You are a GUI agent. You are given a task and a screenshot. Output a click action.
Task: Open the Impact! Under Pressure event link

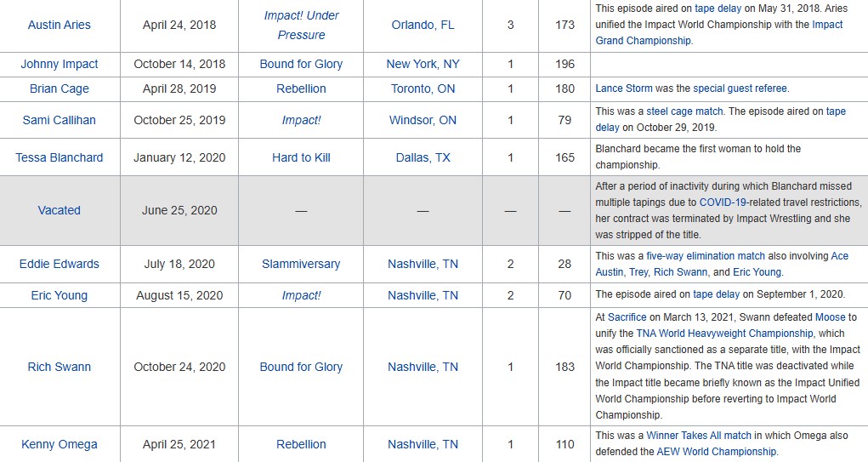point(301,25)
